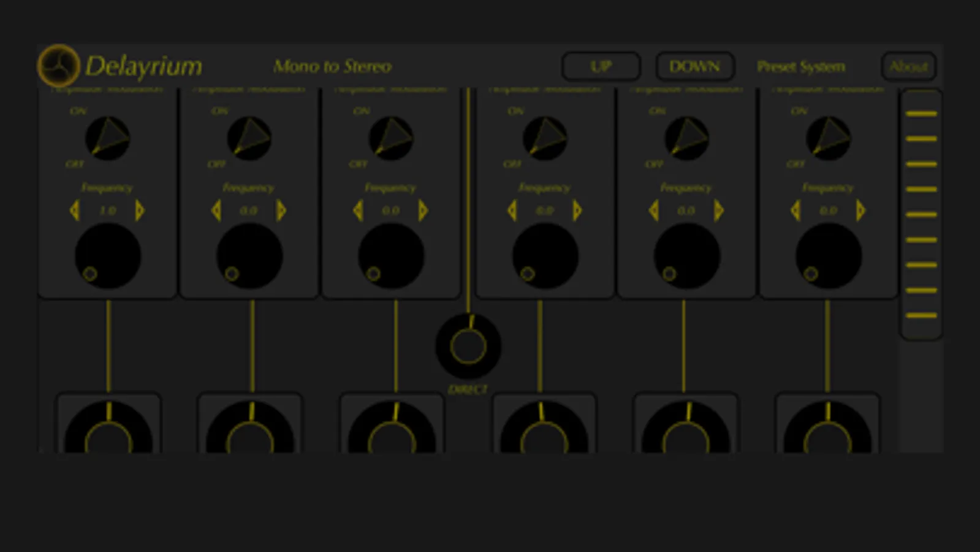Select the 0.0 Frequency value in column six

[x=828, y=210]
